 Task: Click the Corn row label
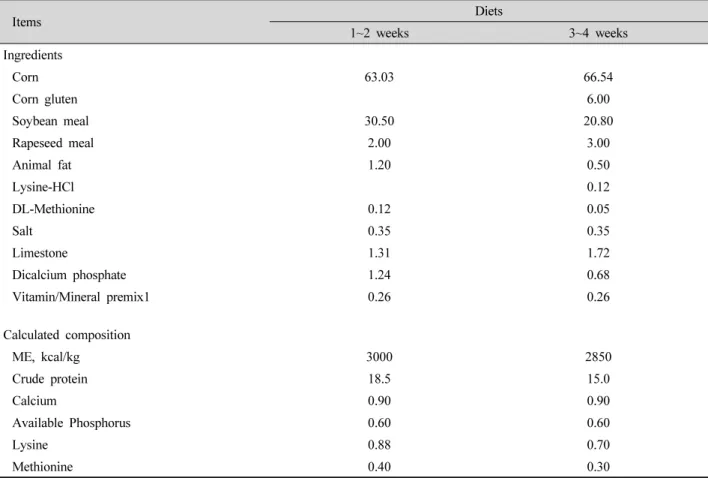pyautogui.click(x=25, y=77)
